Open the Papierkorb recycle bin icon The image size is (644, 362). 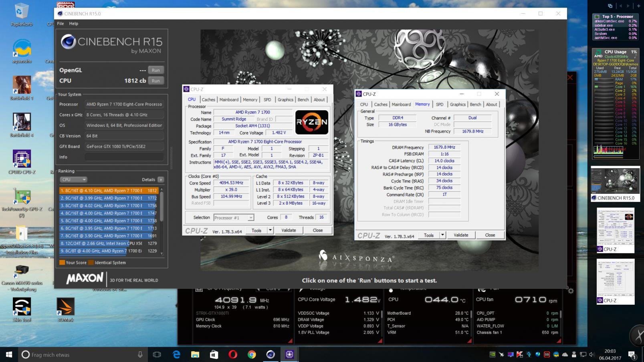(22, 14)
